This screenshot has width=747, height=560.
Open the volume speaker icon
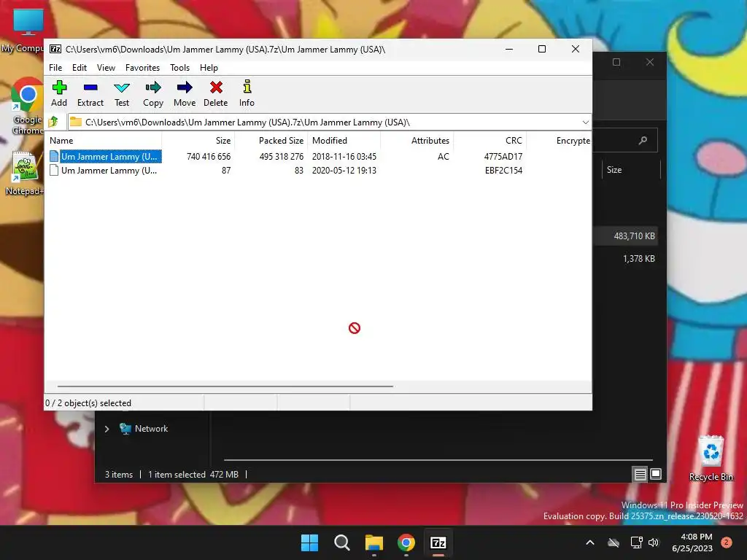pos(654,542)
